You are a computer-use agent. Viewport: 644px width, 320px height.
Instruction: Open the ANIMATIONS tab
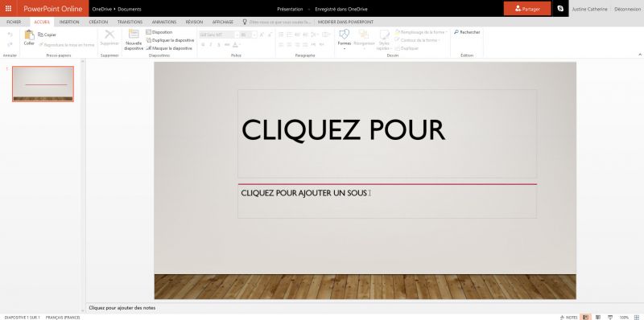(164, 23)
